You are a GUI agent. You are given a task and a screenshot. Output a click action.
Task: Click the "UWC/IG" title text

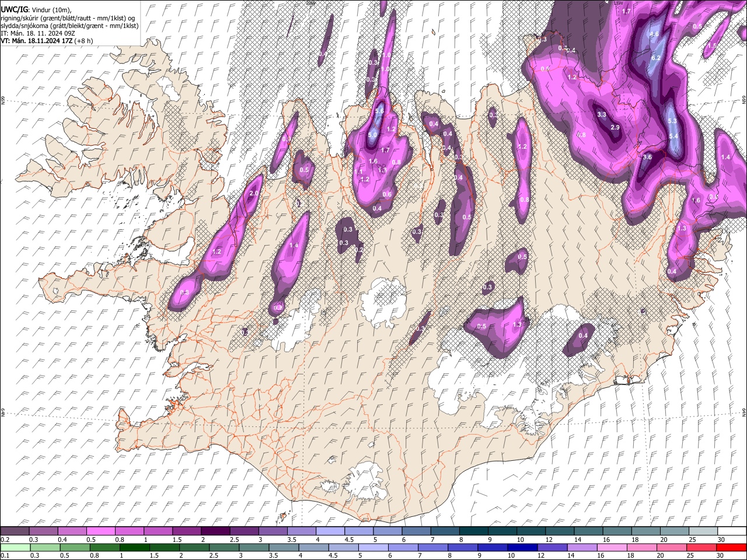14,10
